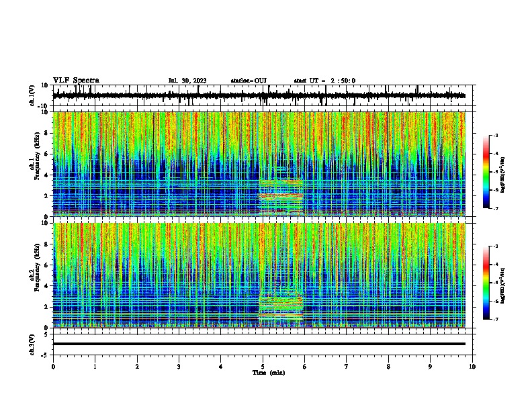
Task: Click the "2" kHz tick on ch.1 spectrogram
Action: (x=46, y=195)
